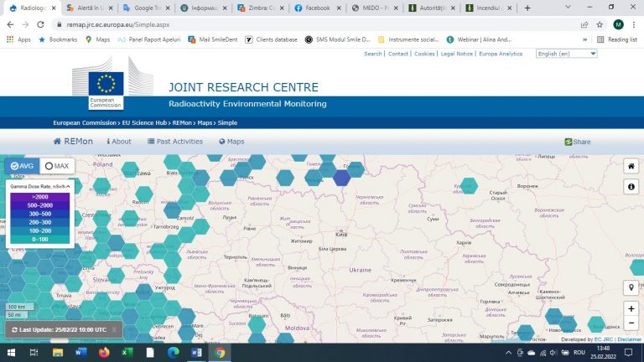Click the 300-500 legend swatch
This screenshot has width=644, height=362.
tap(40, 214)
